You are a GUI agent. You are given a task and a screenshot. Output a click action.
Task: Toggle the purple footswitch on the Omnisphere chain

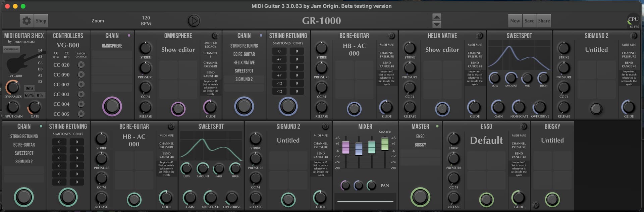click(112, 106)
